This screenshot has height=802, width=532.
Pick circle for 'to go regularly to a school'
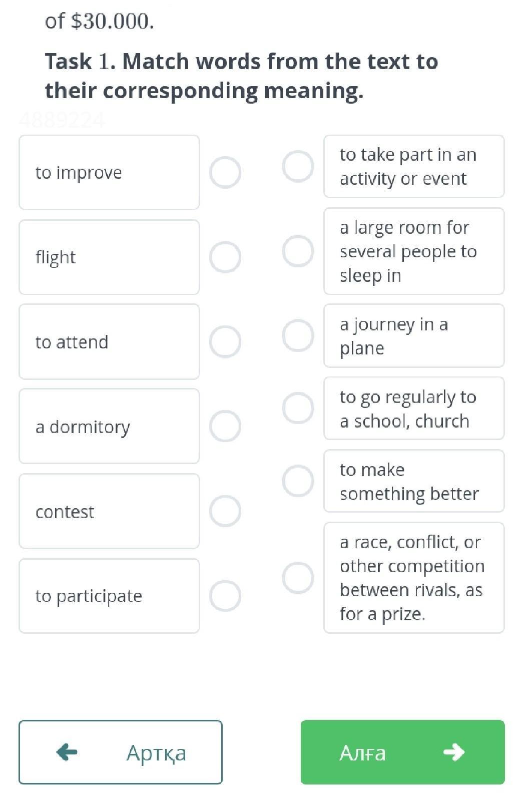pyautogui.click(x=298, y=408)
